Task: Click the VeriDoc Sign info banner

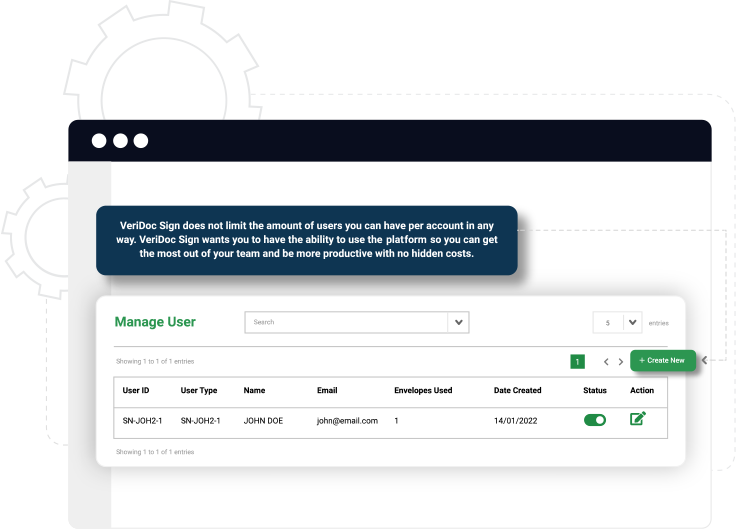Action: [x=306, y=240]
